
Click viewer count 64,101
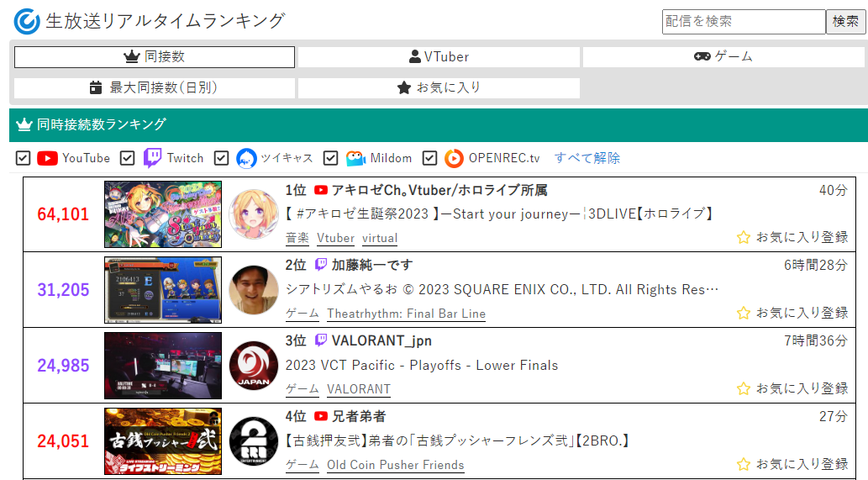(x=63, y=214)
